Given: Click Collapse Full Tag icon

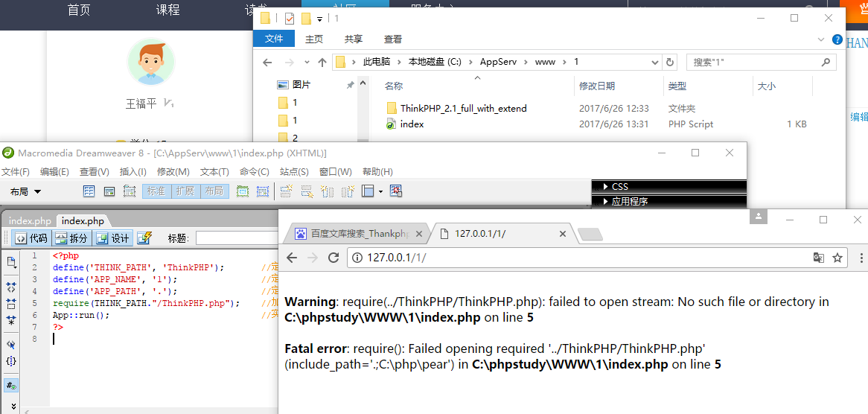Looking at the screenshot, I should click(11, 287).
